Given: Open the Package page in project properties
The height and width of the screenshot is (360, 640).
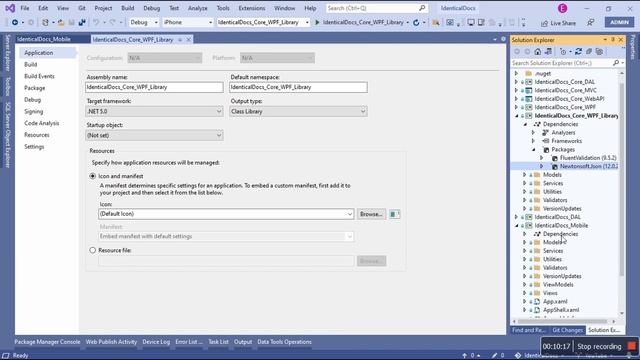Looking at the screenshot, I should tap(35, 88).
